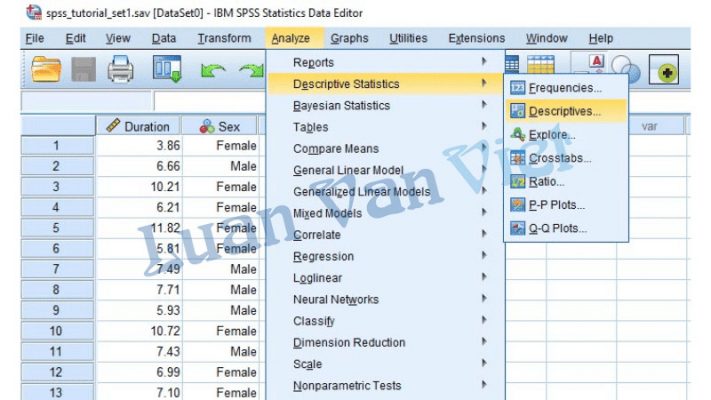Expand the Classify submenu
Viewport: 711px width, 400px height.
point(385,321)
